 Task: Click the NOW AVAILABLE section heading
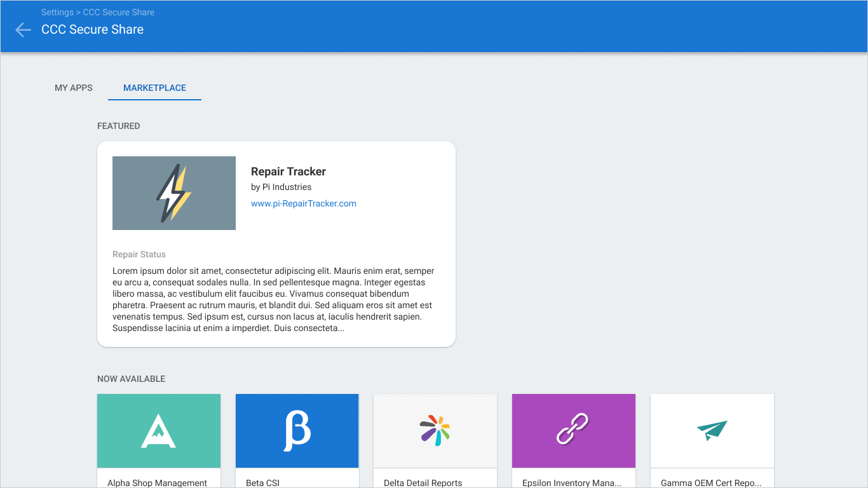132,379
